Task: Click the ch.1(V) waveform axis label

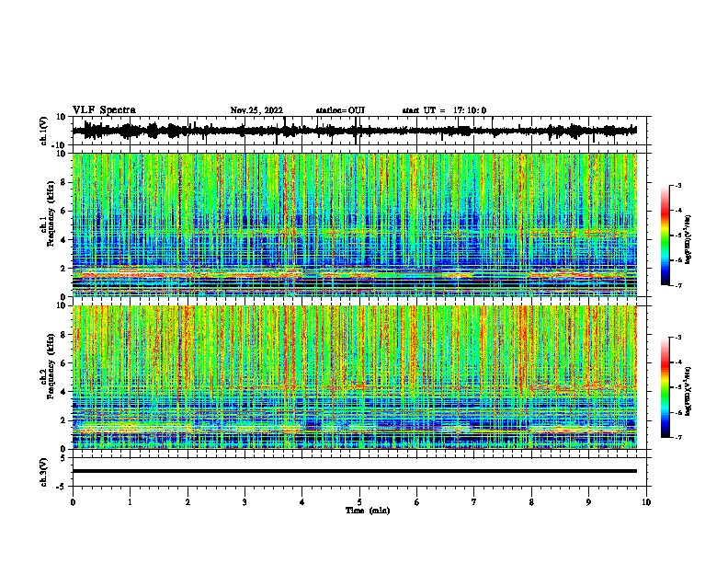Action: pyautogui.click(x=44, y=131)
